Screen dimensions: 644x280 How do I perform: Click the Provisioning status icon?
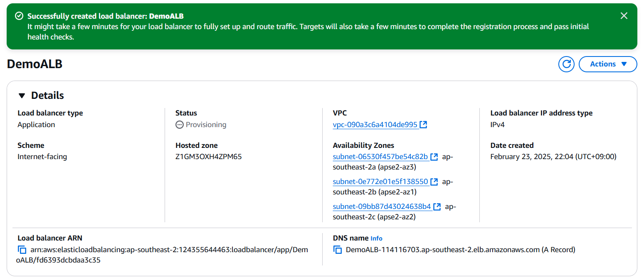pos(179,125)
